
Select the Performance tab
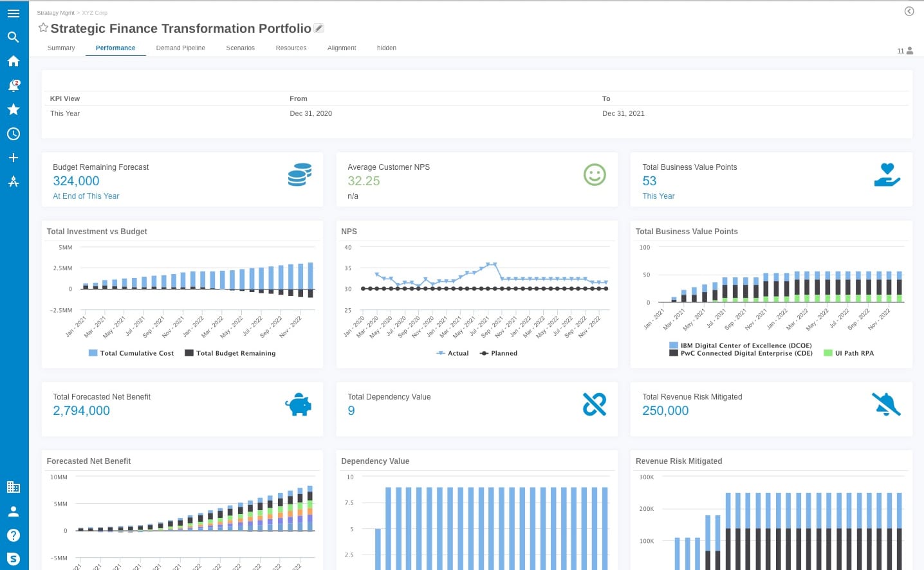[x=115, y=48]
